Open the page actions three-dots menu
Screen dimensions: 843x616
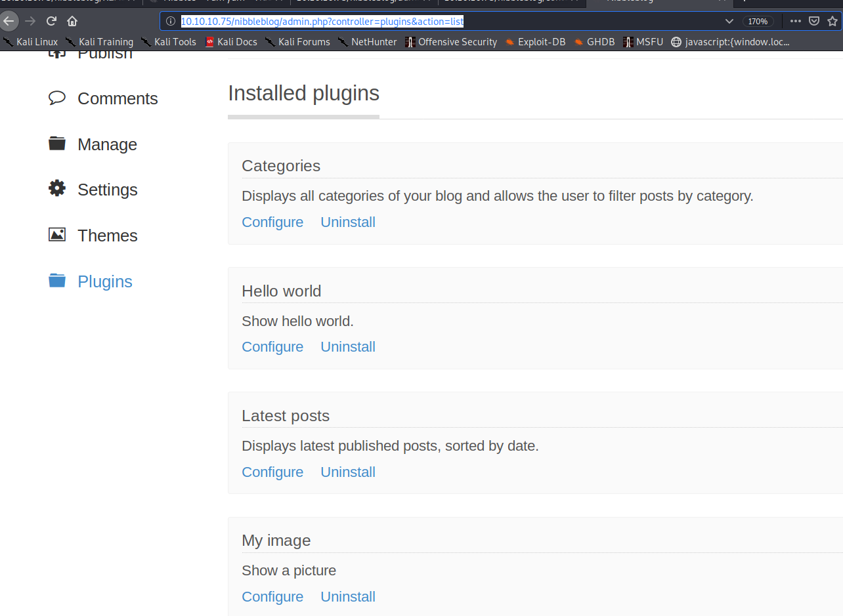click(796, 21)
